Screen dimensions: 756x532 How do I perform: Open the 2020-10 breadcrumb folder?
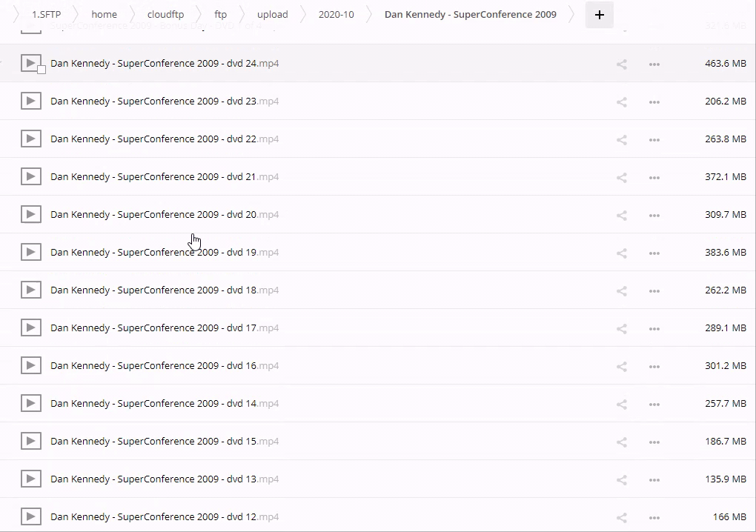pos(336,14)
